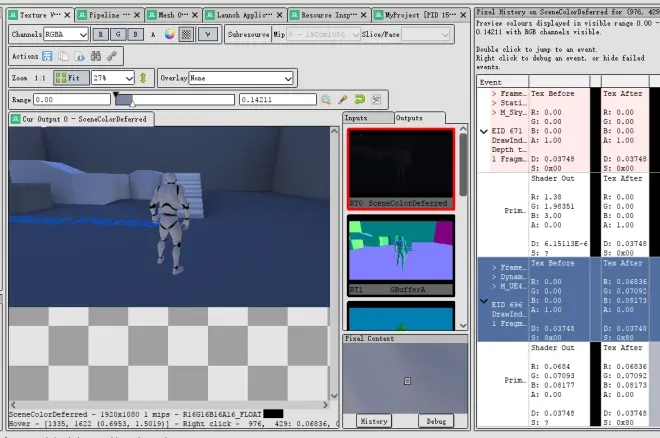Screen dimensions: 660x438
Task: Click the white point range slider handle
Action: pyautogui.click(x=132, y=102)
